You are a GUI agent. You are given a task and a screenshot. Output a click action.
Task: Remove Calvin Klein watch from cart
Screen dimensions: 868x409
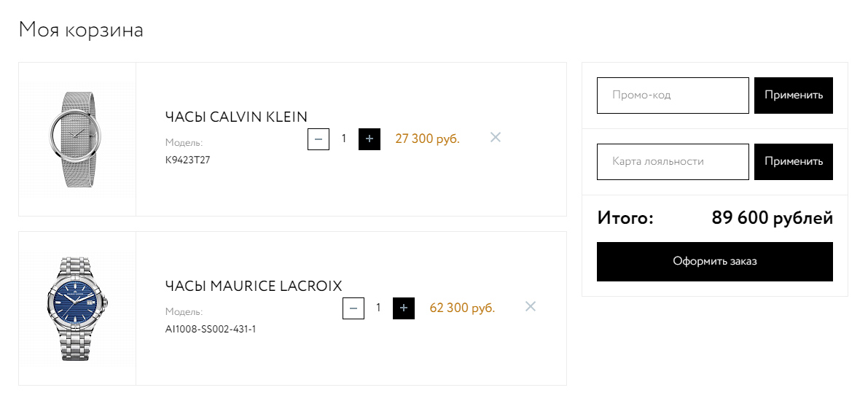496,137
